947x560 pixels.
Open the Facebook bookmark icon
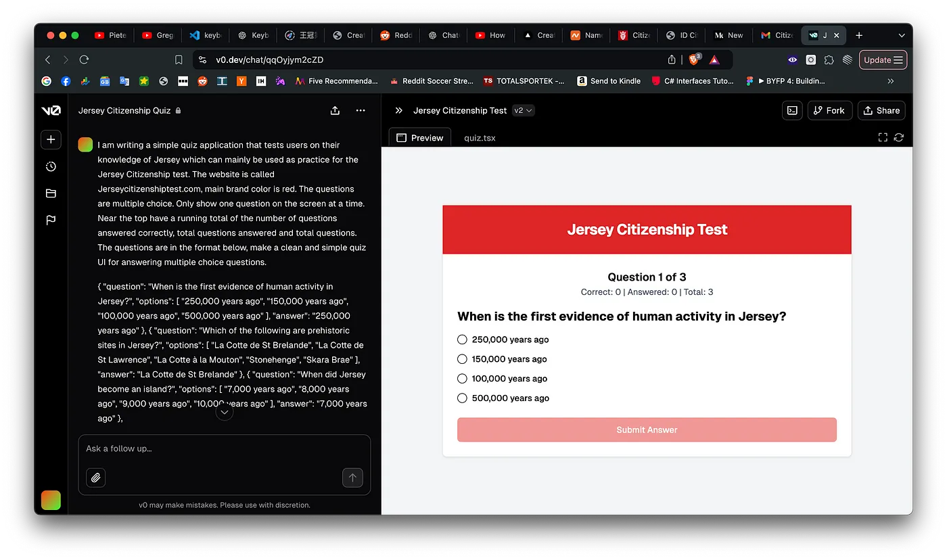click(x=66, y=80)
